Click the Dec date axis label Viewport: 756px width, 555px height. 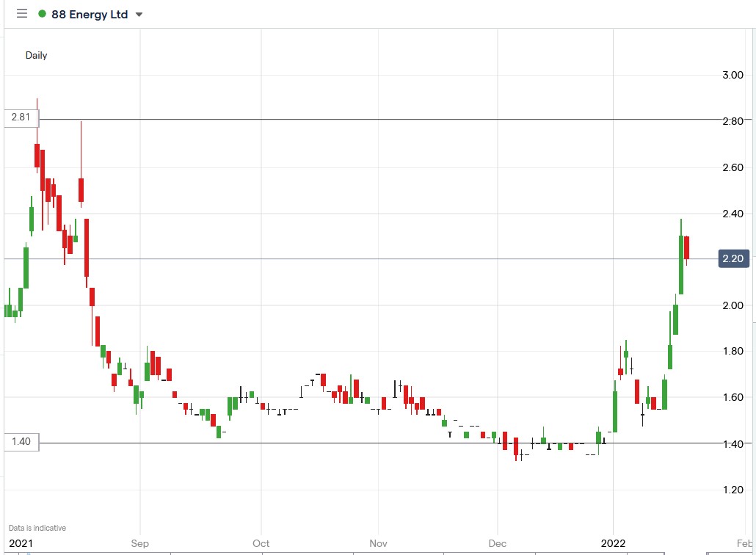[497, 543]
